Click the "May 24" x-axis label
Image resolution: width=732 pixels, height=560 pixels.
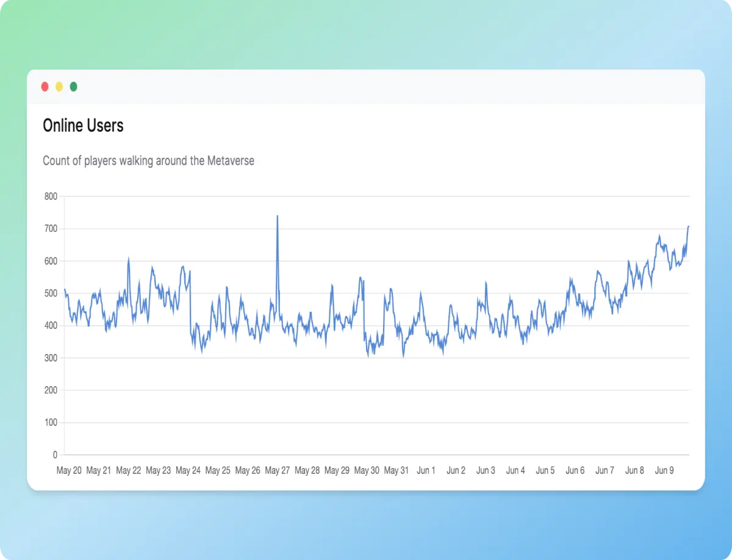(188, 471)
